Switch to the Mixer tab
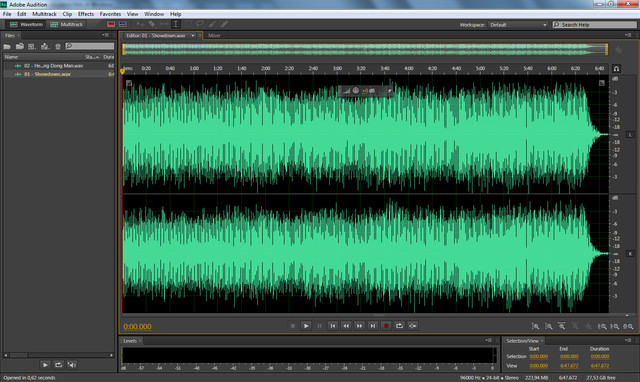640x382 pixels. pyautogui.click(x=214, y=36)
